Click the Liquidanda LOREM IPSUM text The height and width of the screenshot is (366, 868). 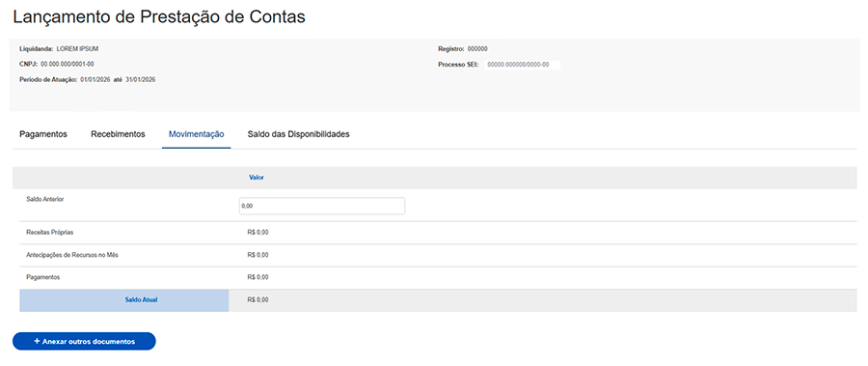click(59, 49)
